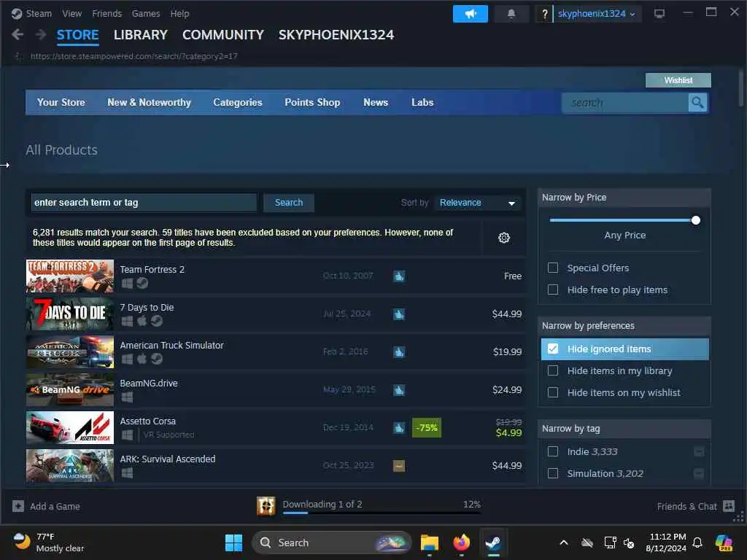The height and width of the screenshot is (560, 747).
Task: Open File Explorer from taskbar
Action: coord(429,542)
